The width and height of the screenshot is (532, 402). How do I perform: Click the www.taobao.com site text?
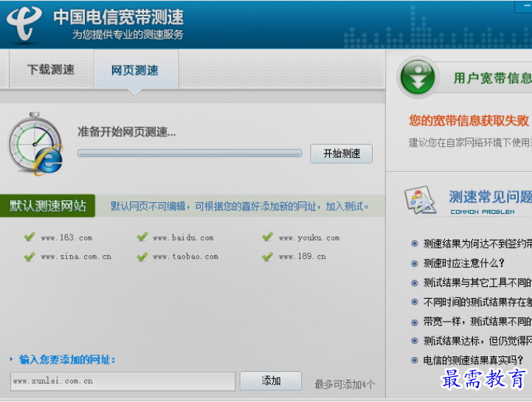(x=186, y=257)
